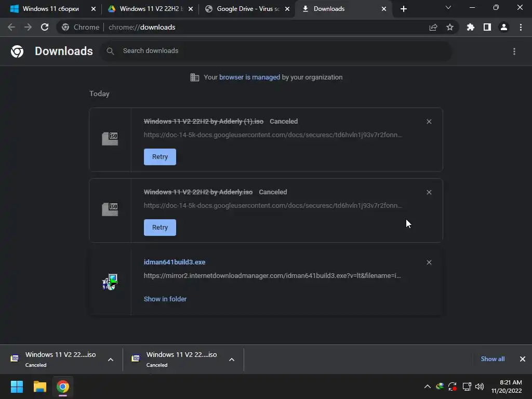Click the ISO file icon for Adderly (1).iso
This screenshot has width=532, height=399.
(110, 139)
